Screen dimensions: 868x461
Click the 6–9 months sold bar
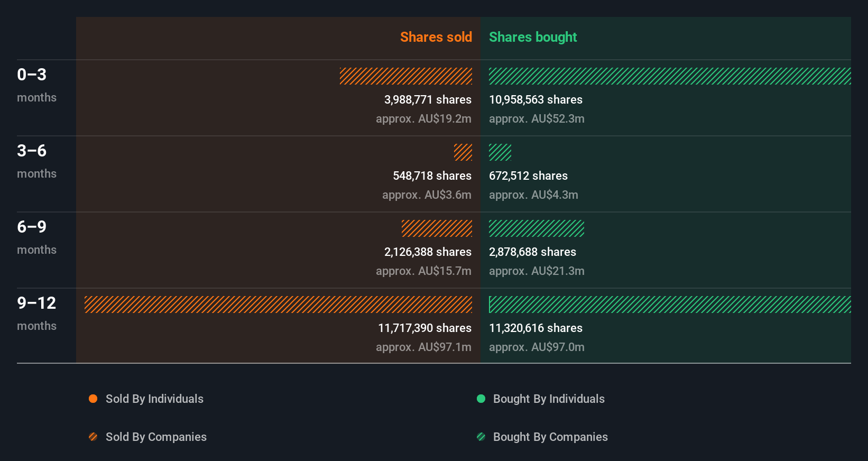coord(437,228)
